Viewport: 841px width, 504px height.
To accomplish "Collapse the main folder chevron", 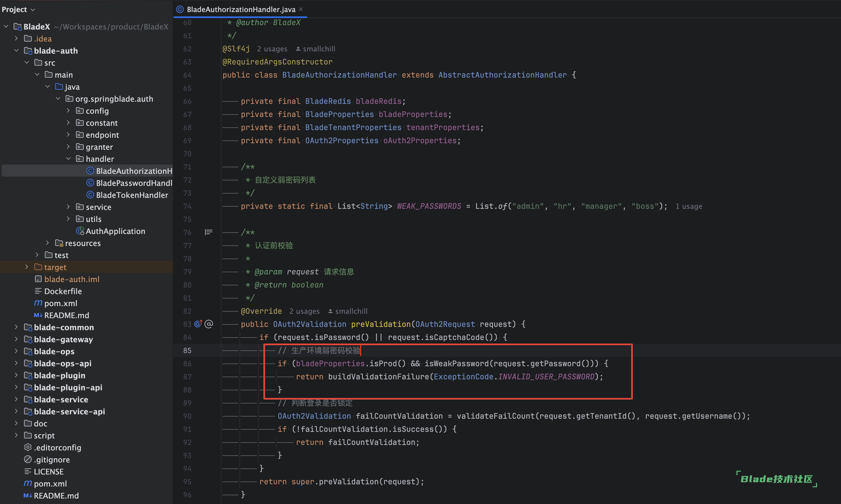I will 37,75.
